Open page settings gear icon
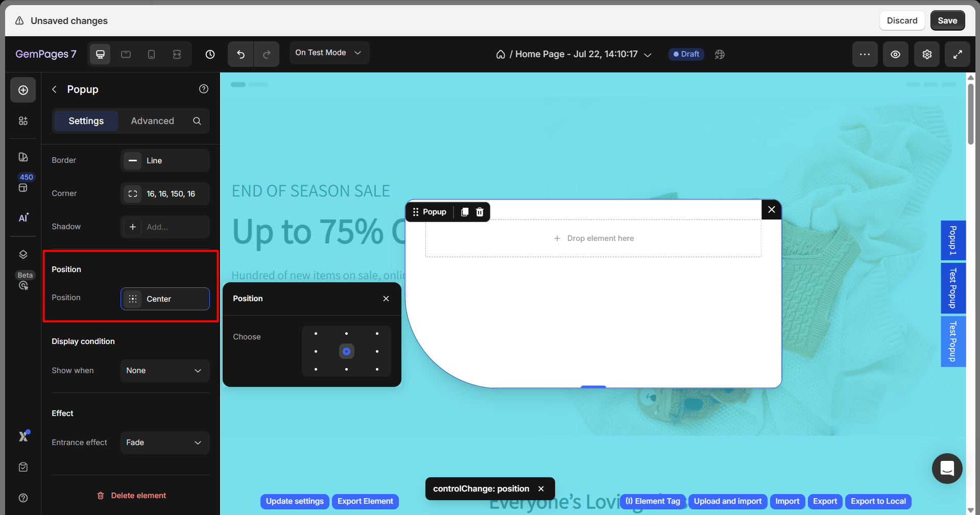 coord(927,54)
